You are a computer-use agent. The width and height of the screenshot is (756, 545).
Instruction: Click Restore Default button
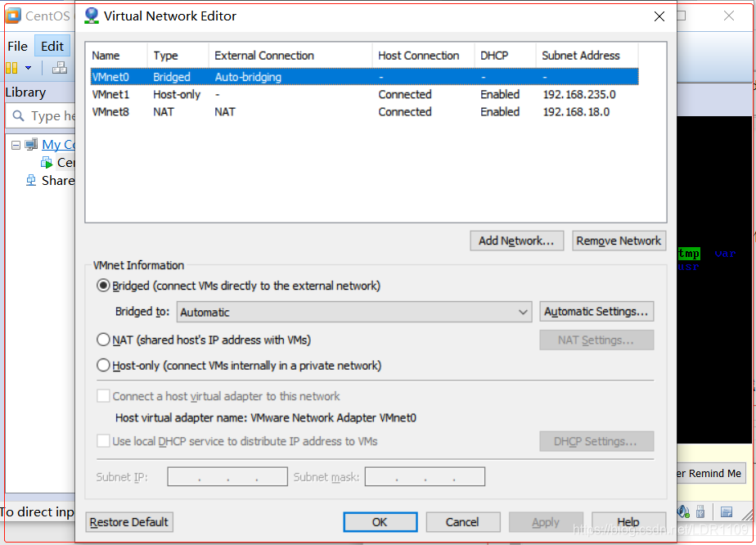[x=129, y=522]
